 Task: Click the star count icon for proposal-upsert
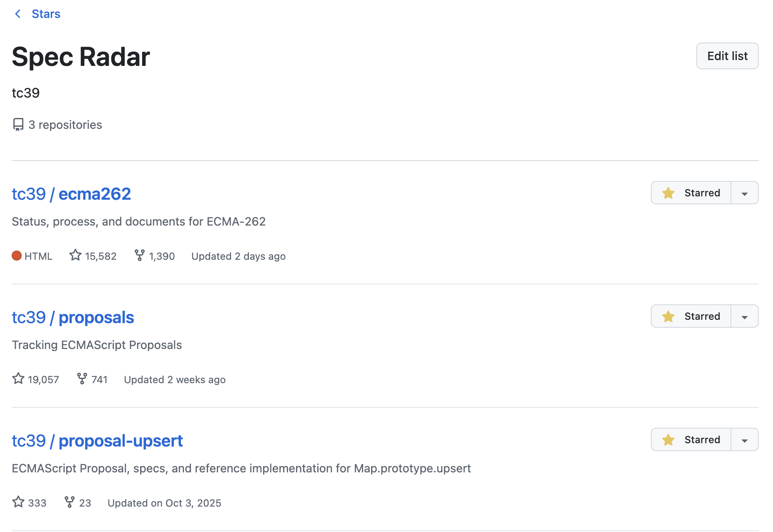18,502
